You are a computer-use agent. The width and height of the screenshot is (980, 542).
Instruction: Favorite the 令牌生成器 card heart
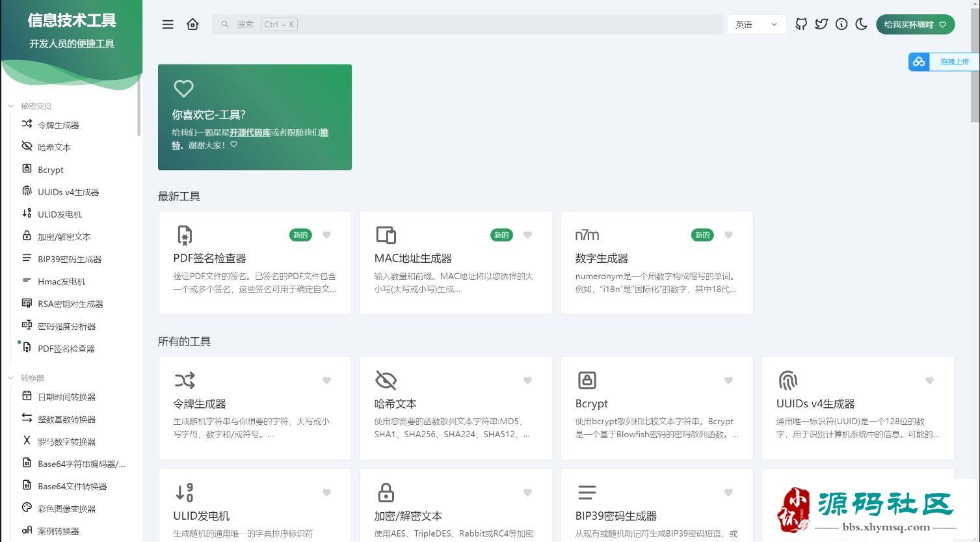326,381
